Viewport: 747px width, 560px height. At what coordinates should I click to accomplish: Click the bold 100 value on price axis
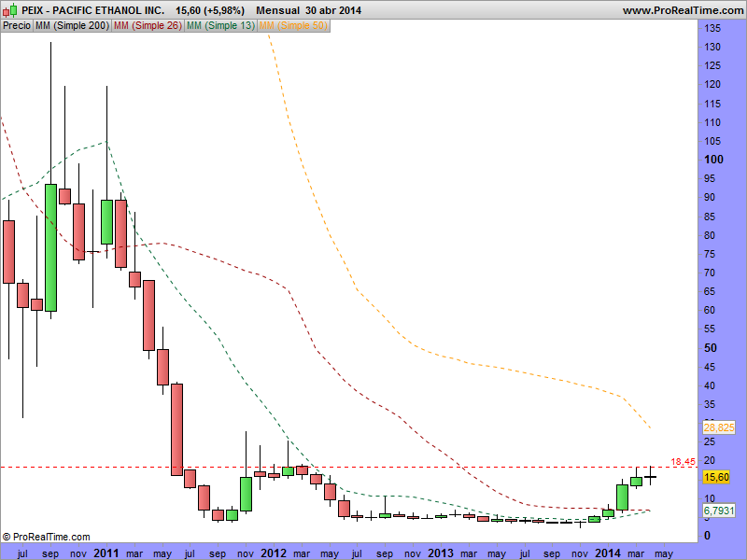click(x=713, y=160)
